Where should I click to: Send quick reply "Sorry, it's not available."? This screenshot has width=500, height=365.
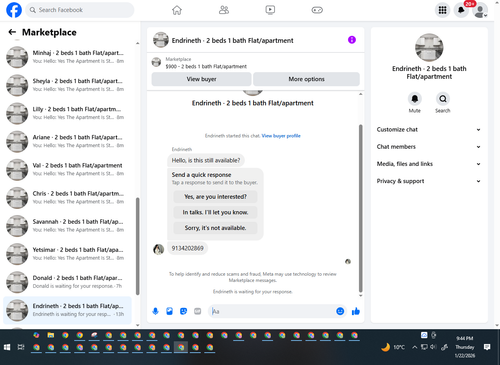215,228
